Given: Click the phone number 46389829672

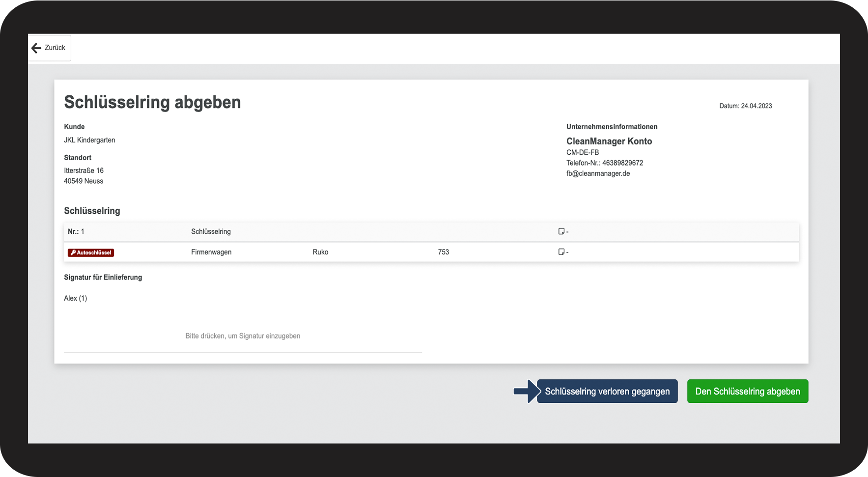Looking at the screenshot, I should [622, 163].
